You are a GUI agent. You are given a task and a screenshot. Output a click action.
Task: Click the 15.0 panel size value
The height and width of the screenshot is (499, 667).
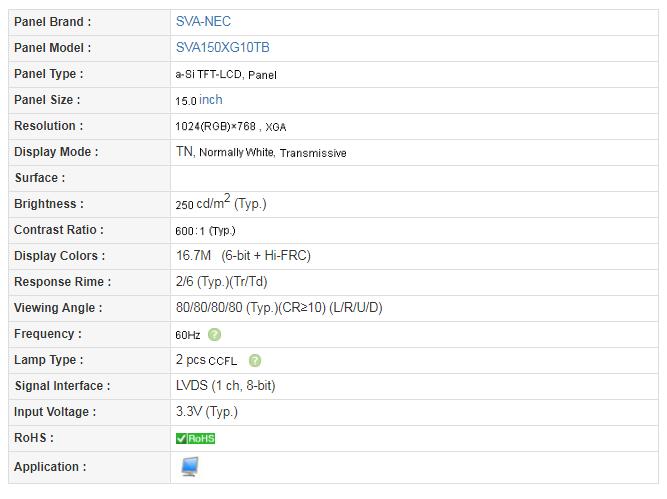[x=186, y=101]
